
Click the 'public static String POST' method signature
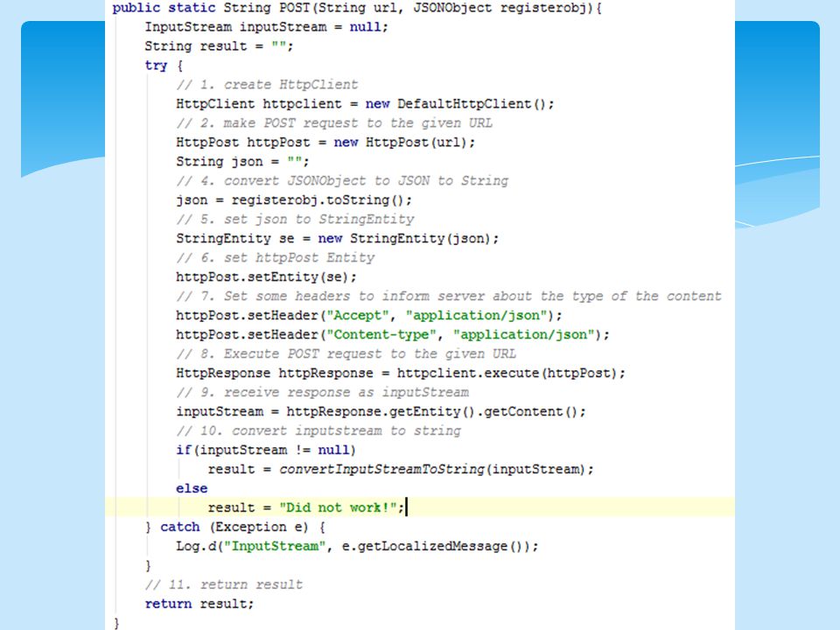tap(357, 8)
